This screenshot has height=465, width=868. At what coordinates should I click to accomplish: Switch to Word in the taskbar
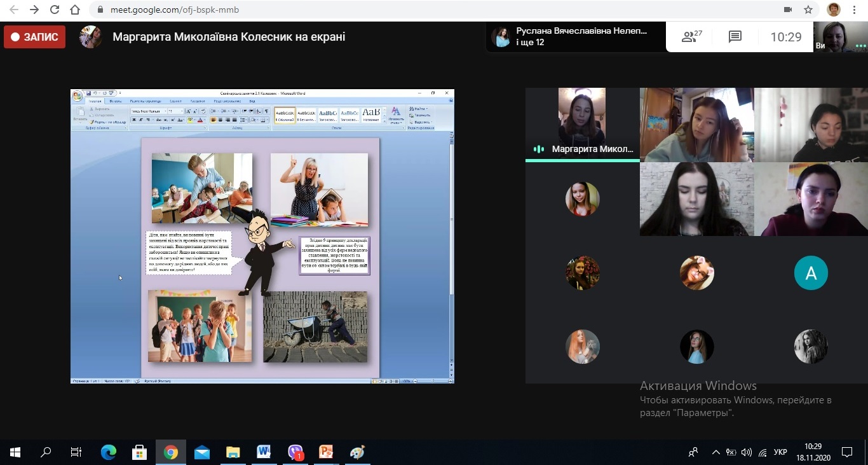click(x=264, y=452)
